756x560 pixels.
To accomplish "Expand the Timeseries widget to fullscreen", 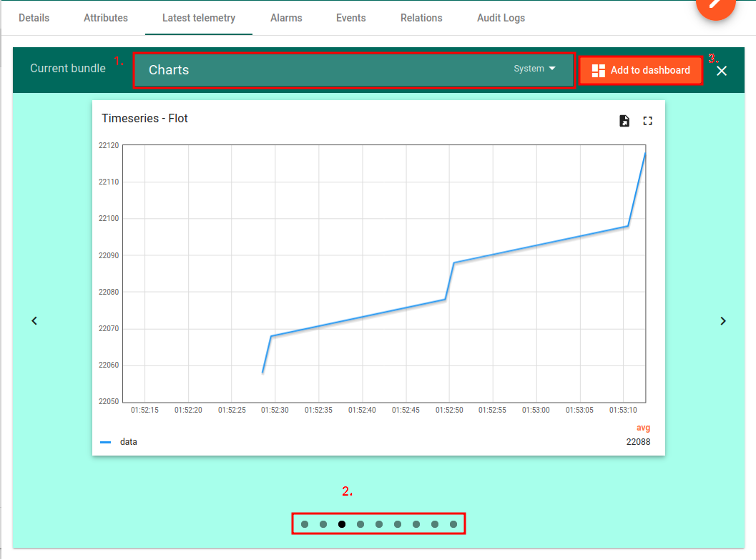I will click(x=648, y=121).
